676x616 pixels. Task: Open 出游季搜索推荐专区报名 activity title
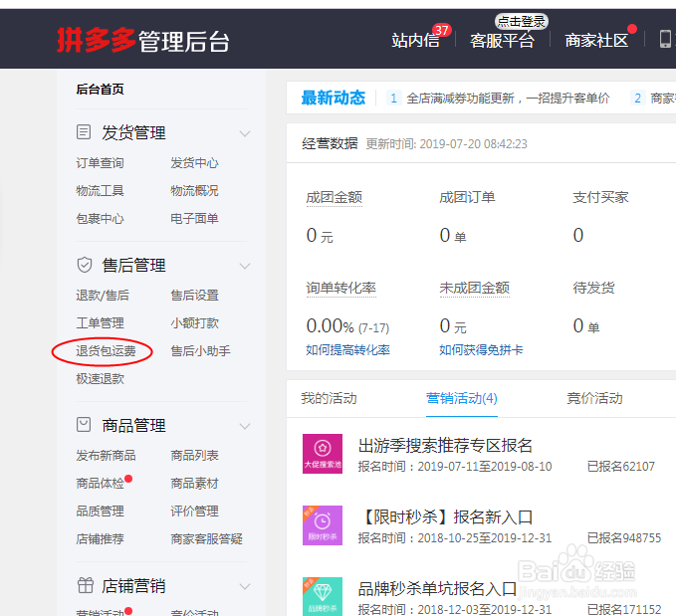coord(445,445)
